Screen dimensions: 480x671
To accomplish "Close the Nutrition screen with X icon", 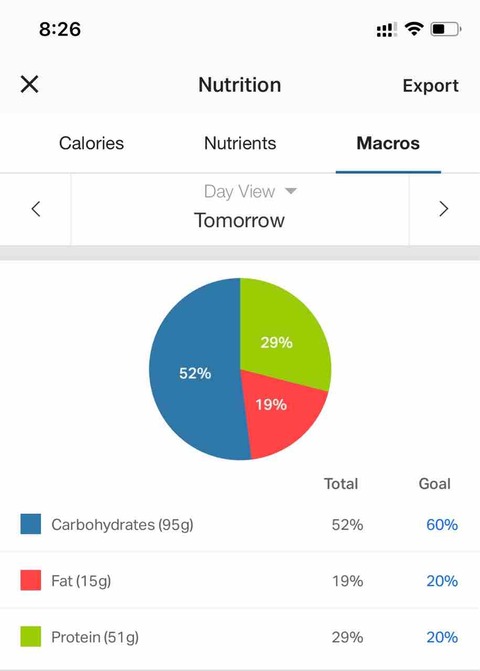I will [x=30, y=84].
